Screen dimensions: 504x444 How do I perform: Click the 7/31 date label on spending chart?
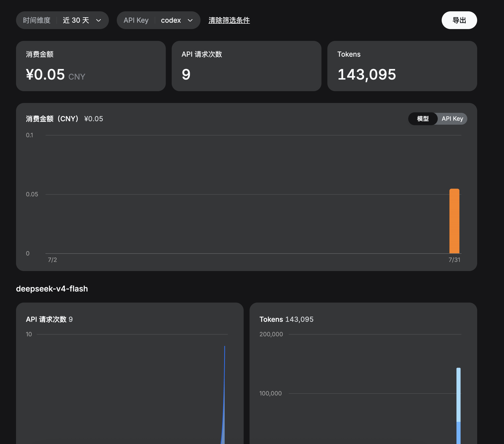click(x=454, y=260)
